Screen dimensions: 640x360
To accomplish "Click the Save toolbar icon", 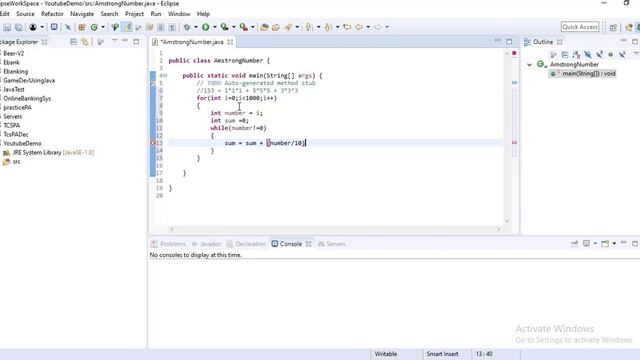I will tap(7, 27).
